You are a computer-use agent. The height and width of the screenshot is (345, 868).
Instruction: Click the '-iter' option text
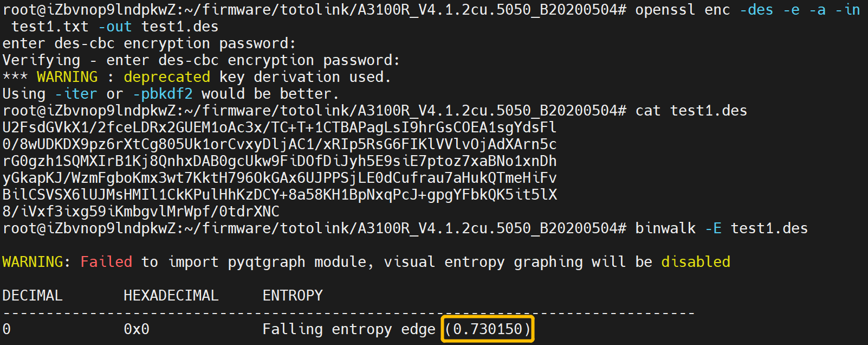click(x=76, y=94)
